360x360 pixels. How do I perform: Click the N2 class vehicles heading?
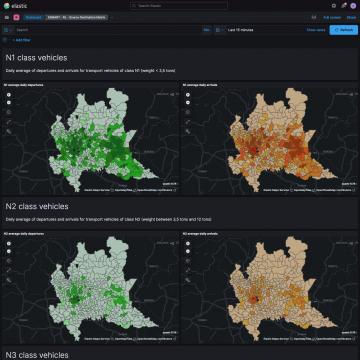pos(37,206)
